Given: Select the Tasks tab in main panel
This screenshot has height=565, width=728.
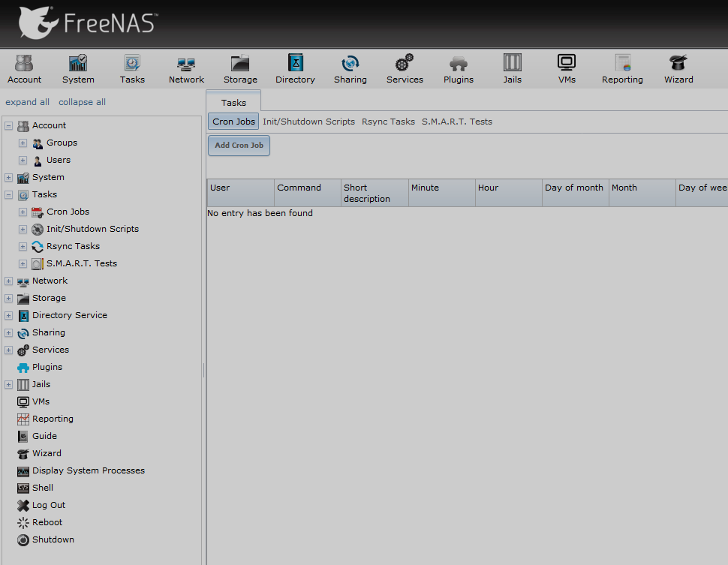Looking at the screenshot, I should pyautogui.click(x=233, y=102).
